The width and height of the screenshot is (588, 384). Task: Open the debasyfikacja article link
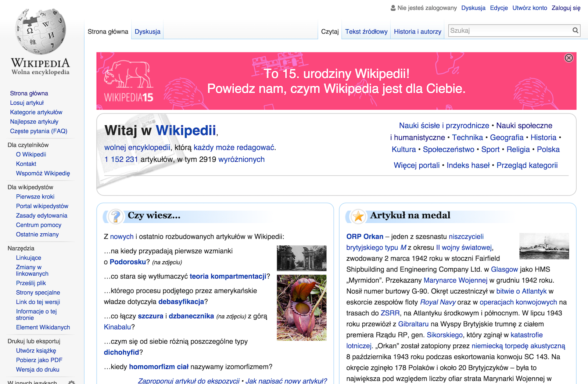click(181, 302)
